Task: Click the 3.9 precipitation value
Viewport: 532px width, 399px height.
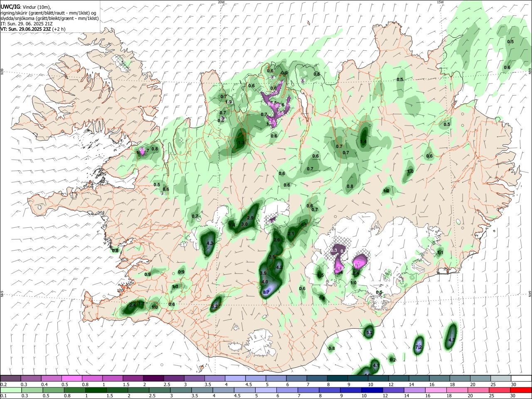Action: (x=263, y=273)
